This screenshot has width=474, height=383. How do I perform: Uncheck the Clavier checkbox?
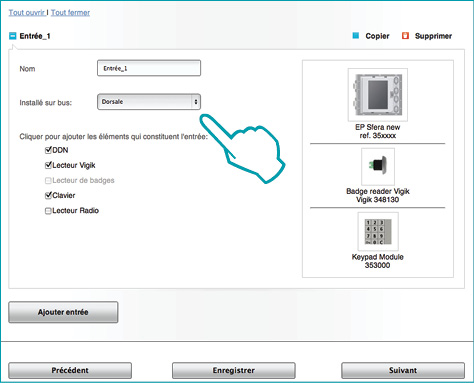pyautogui.click(x=48, y=195)
